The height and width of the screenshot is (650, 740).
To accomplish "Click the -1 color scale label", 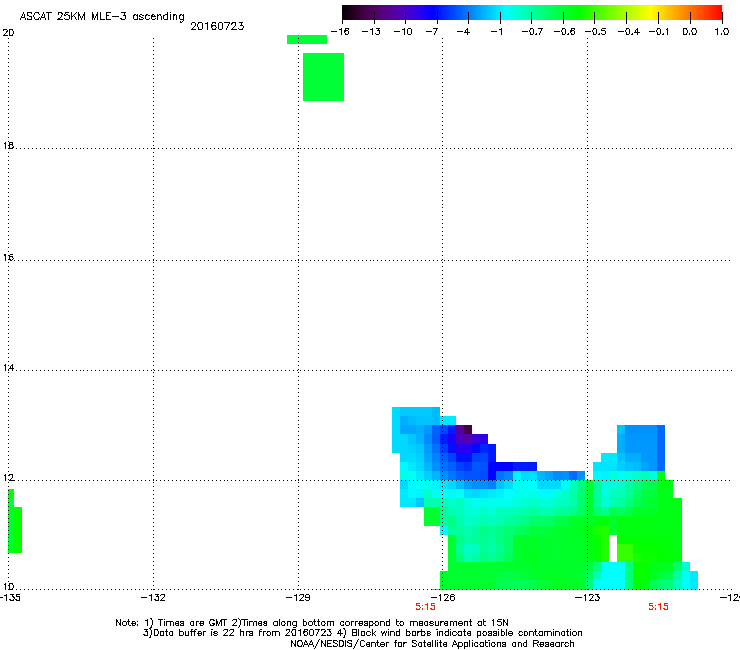I will click(497, 32).
